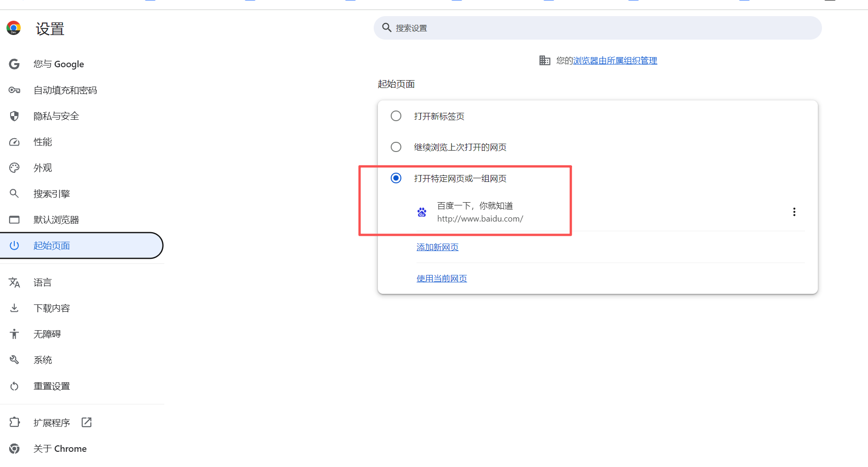
Task: Focus the 搜索设置 search field
Action: point(597,28)
